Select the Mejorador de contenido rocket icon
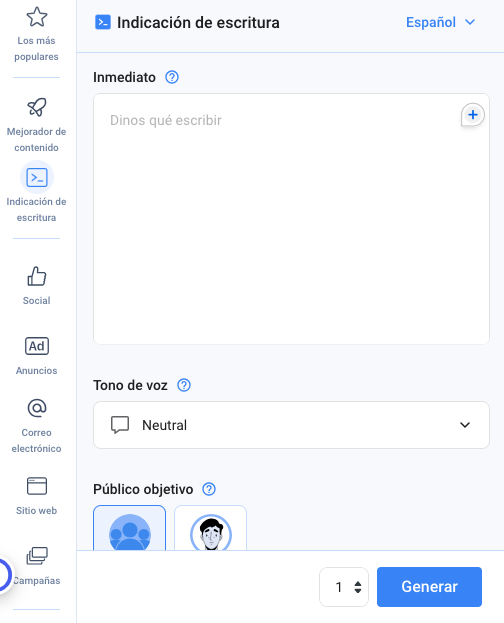This screenshot has width=504, height=623. point(37,107)
